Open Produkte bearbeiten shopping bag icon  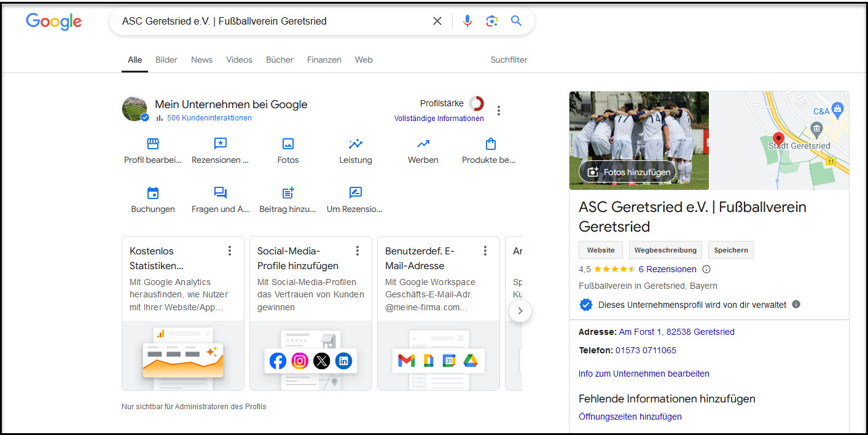pyautogui.click(x=491, y=144)
